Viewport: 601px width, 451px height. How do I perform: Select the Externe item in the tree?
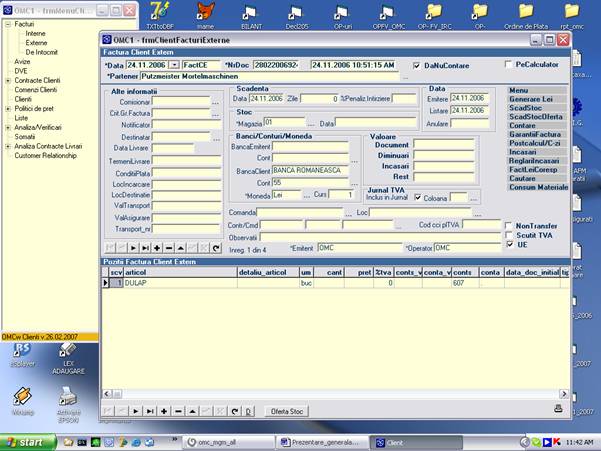coord(36,43)
